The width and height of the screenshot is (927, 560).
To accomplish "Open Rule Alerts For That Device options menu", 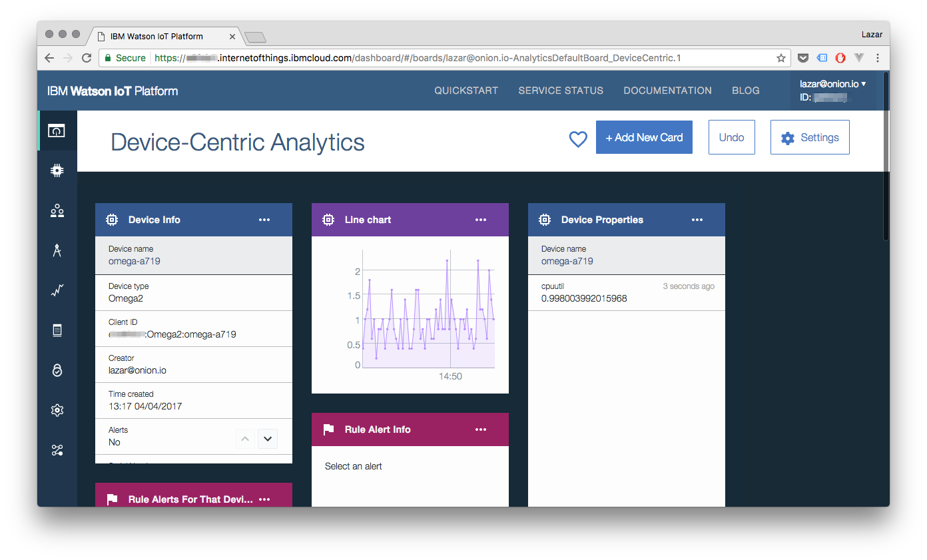I will click(264, 499).
